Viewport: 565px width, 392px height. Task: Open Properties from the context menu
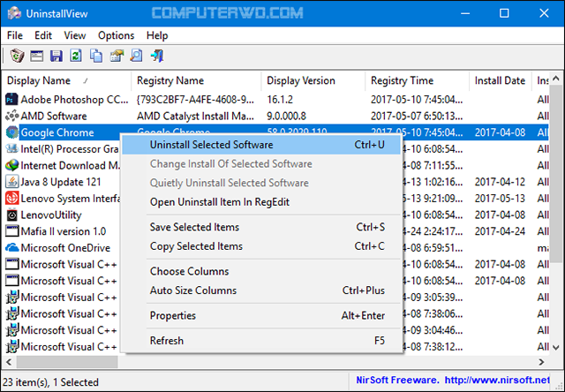pyautogui.click(x=261, y=315)
